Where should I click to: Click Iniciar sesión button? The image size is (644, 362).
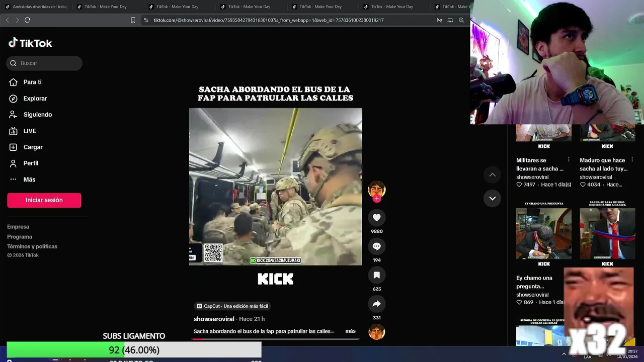click(x=44, y=200)
